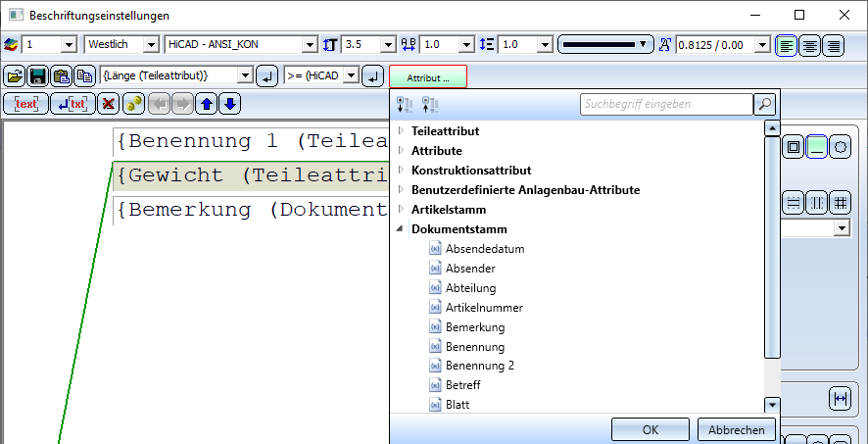The image size is (868, 444).
Task: Select the horizontal separator lines icon
Action: click(794, 203)
